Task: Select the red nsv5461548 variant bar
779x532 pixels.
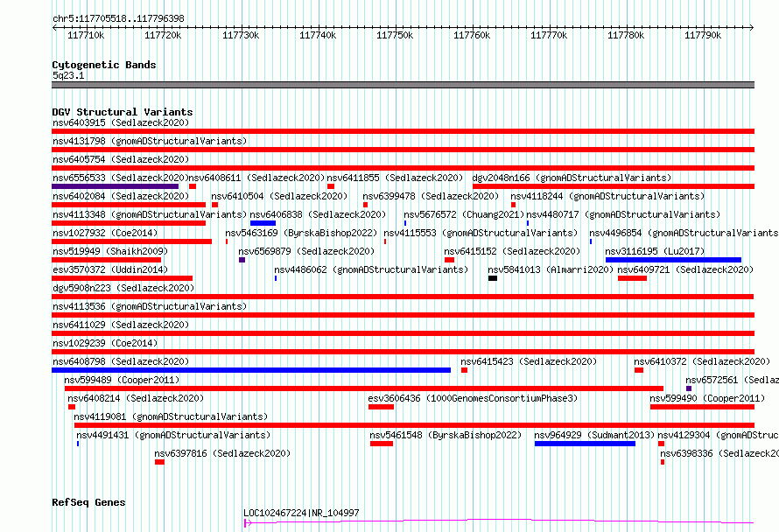Action: (x=382, y=444)
